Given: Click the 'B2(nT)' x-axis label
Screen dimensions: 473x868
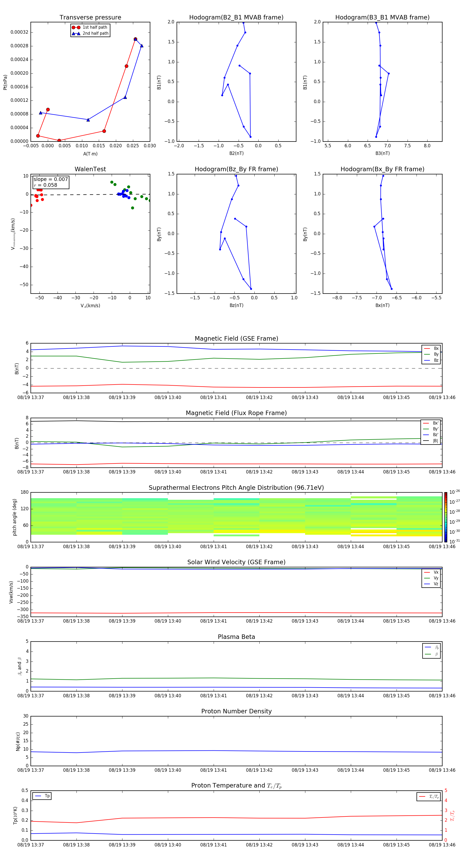Looking at the screenshot, I should coord(236,153).
